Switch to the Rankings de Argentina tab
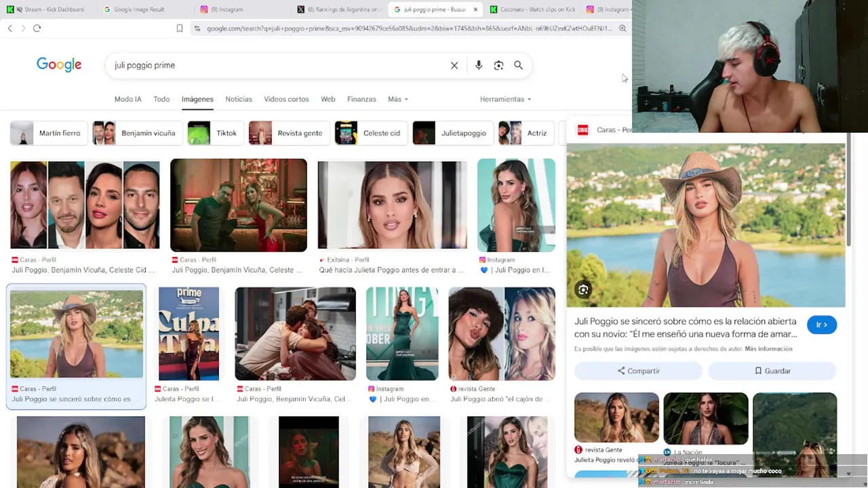Viewport: 868px width, 488px height. 339,9
